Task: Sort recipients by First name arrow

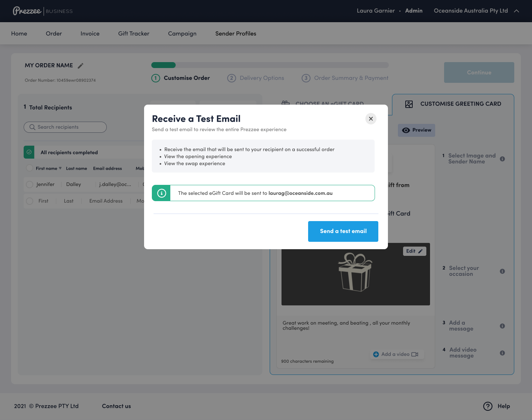Action: 60,168
